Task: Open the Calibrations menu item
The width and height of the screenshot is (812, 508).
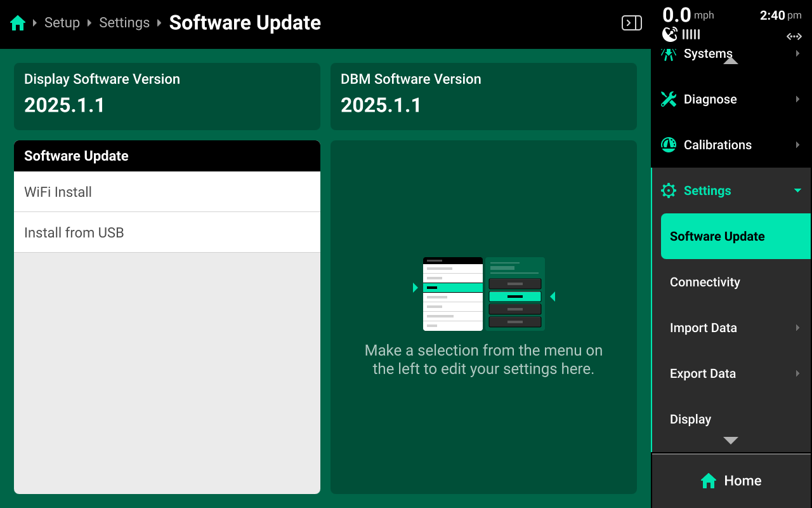Action: 731,145
